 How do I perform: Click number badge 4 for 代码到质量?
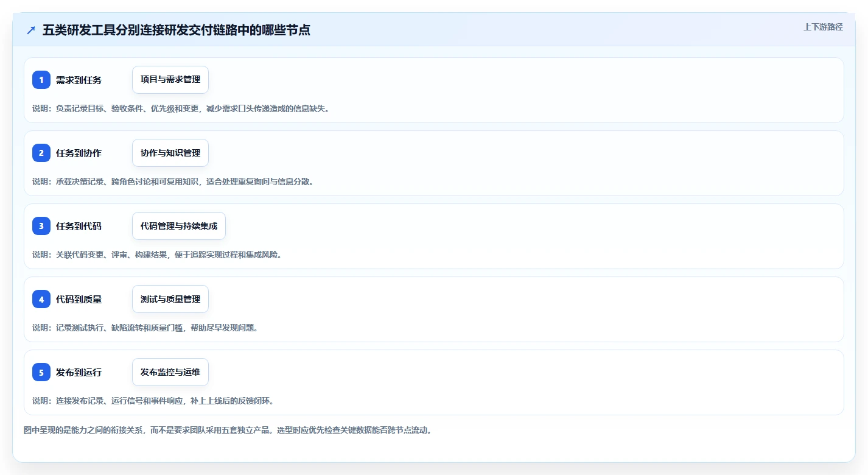click(x=41, y=299)
